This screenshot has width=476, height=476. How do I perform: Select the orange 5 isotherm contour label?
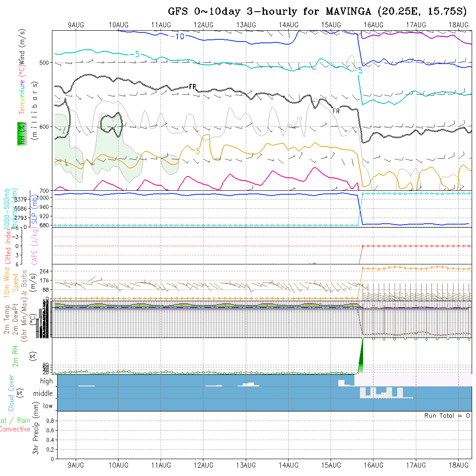198,151
